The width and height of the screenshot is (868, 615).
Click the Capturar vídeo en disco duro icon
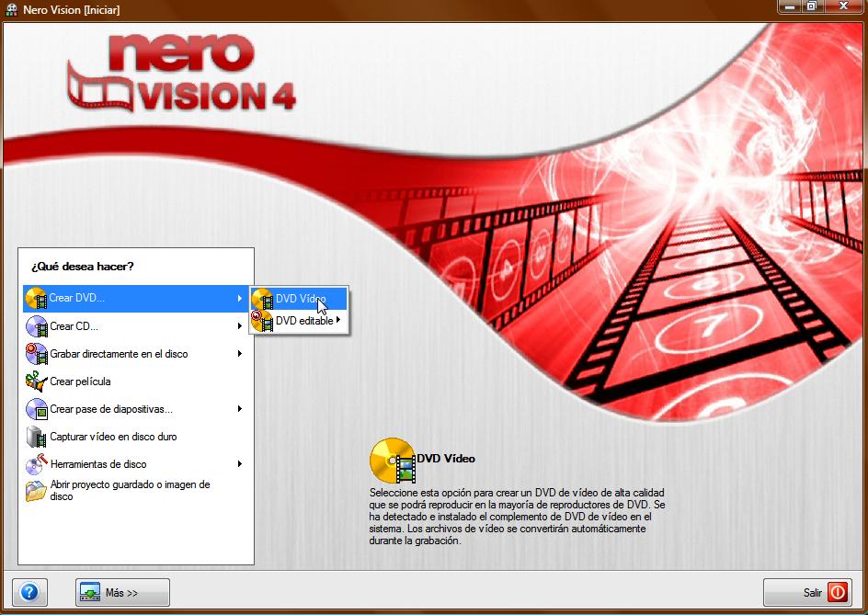[x=37, y=437]
